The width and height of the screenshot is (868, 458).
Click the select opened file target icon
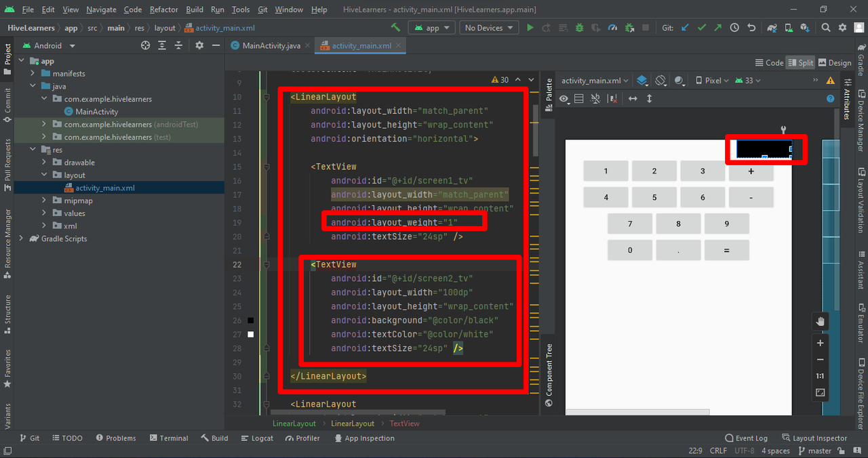tap(145, 45)
